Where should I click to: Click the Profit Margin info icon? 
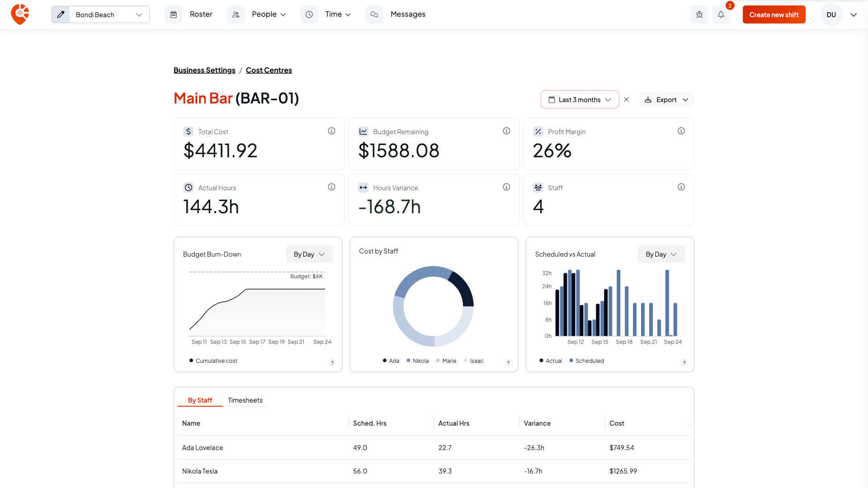pyautogui.click(x=681, y=131)
